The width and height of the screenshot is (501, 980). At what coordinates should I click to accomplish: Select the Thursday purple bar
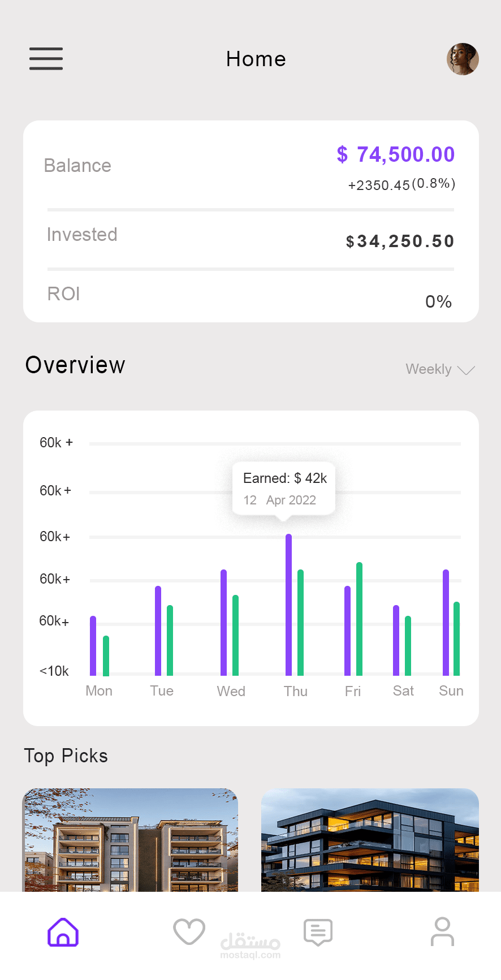tap(289, 605)
